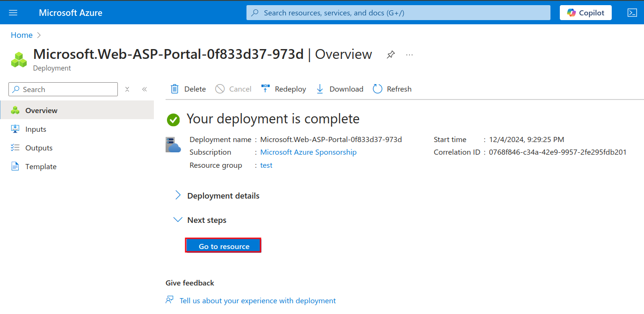Focus the sidebar Search field

click(x=63, y=89)
